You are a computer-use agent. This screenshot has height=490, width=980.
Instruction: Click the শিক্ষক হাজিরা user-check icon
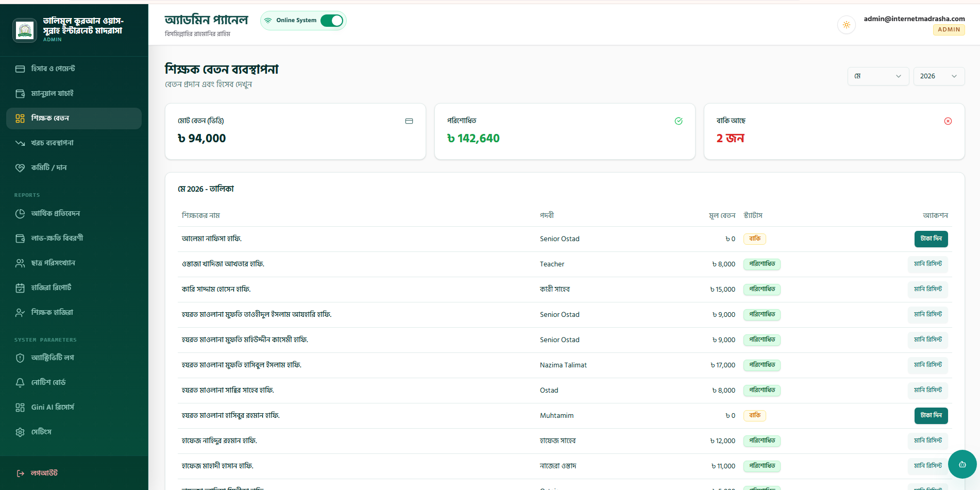20,312
